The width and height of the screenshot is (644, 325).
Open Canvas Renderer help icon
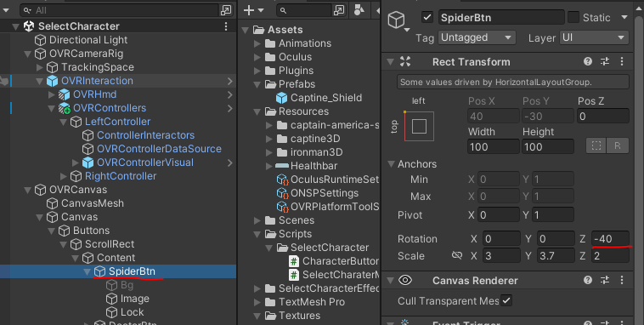click(588, 280)
